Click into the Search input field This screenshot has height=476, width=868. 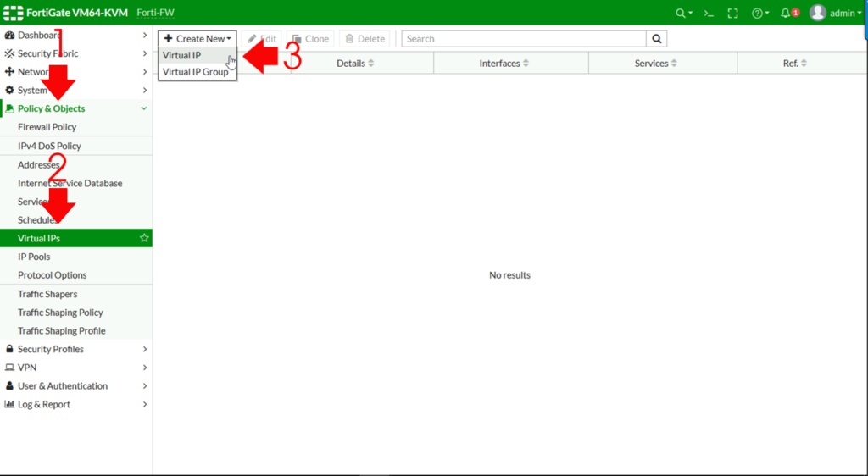coord(523,39)
